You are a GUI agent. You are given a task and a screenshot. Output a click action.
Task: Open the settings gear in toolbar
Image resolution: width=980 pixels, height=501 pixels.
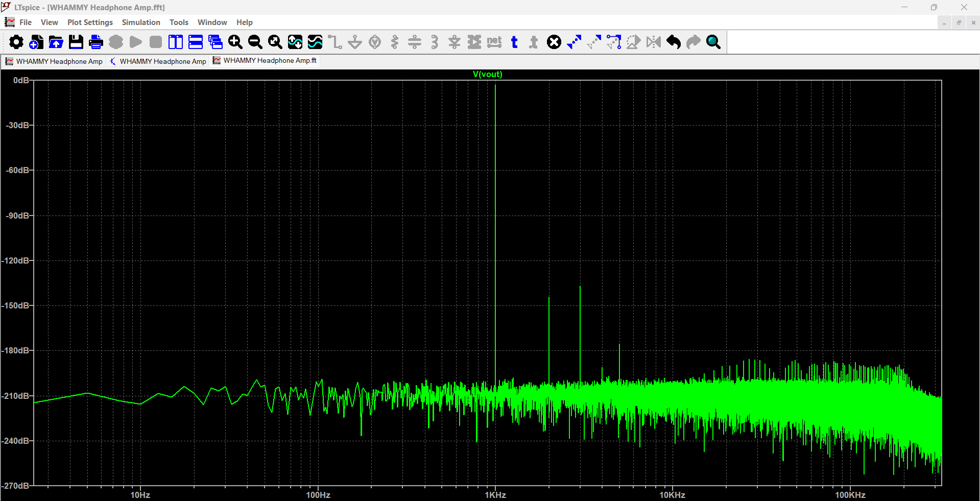(16, 42)
